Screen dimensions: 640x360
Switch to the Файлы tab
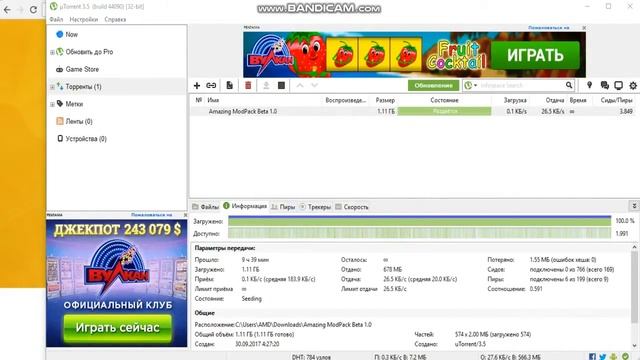coord(205,207)
